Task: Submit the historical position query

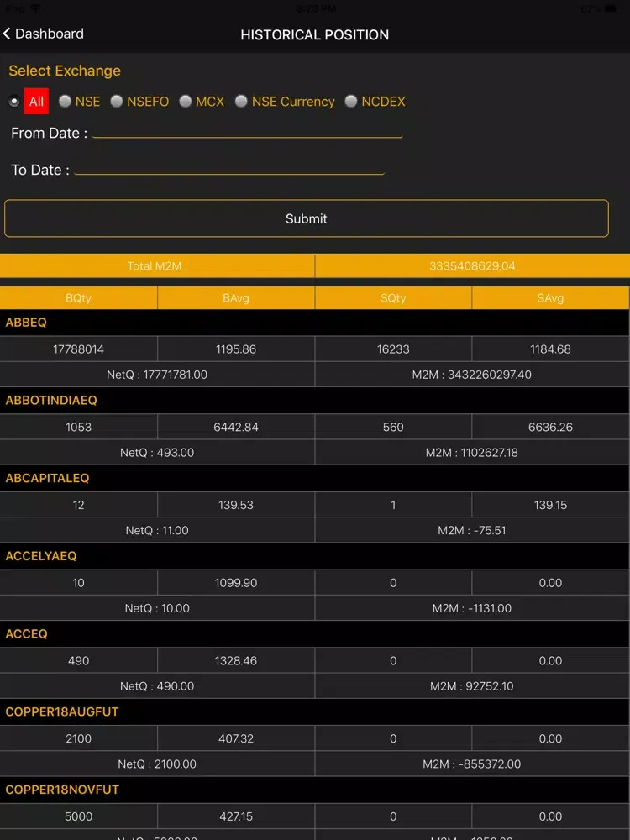Action: pyautogui.click(x=307, y=218)
